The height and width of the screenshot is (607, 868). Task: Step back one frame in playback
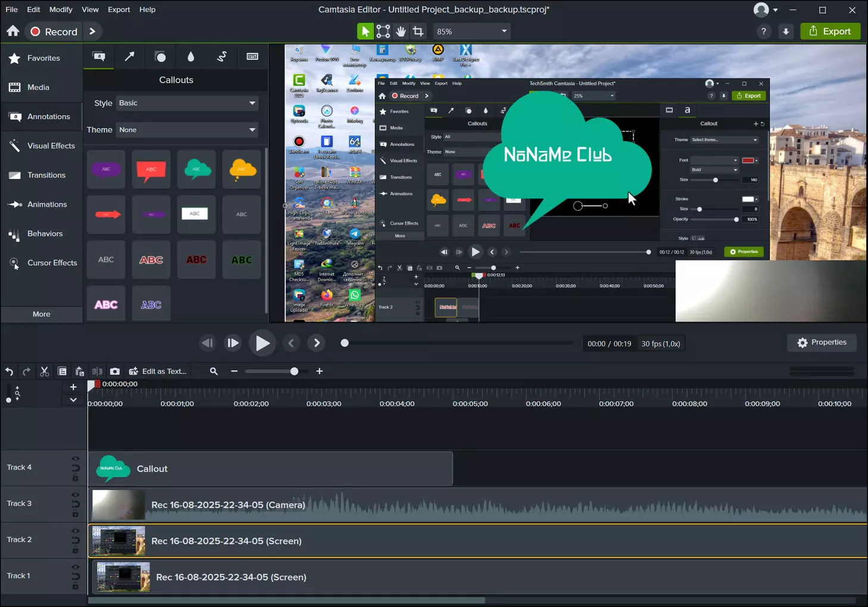point(207,343)
